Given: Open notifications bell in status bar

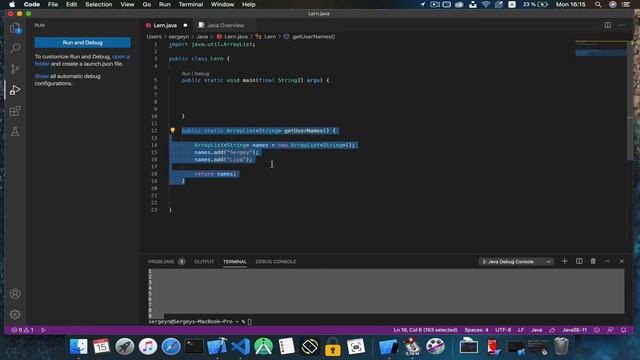Looking at the screenshot, I should point(624,330).
